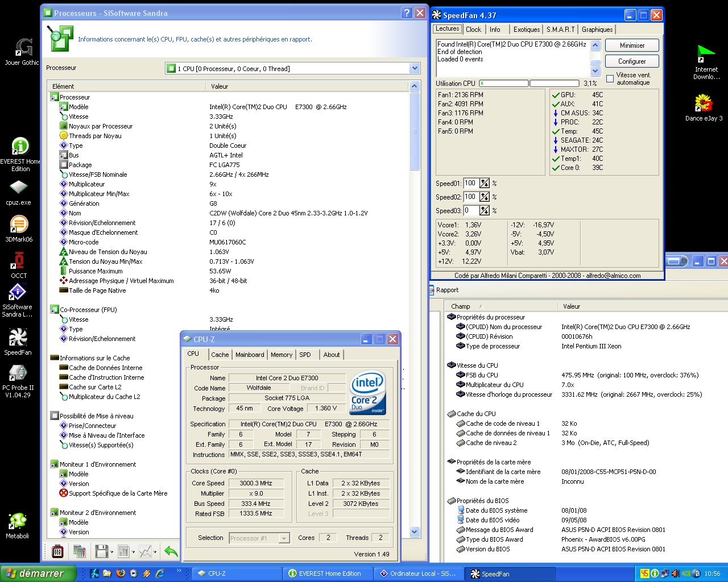Screen dimensions: 728x582
Task: Expand the quick launch overflow chevron
Action: point(179,571)
